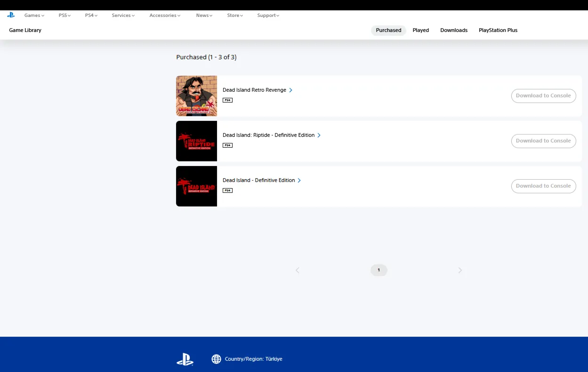This screenshot has width=588, height=372.
Task: Download Dead Island Retro Revenge to console
Action: (543, 96)
